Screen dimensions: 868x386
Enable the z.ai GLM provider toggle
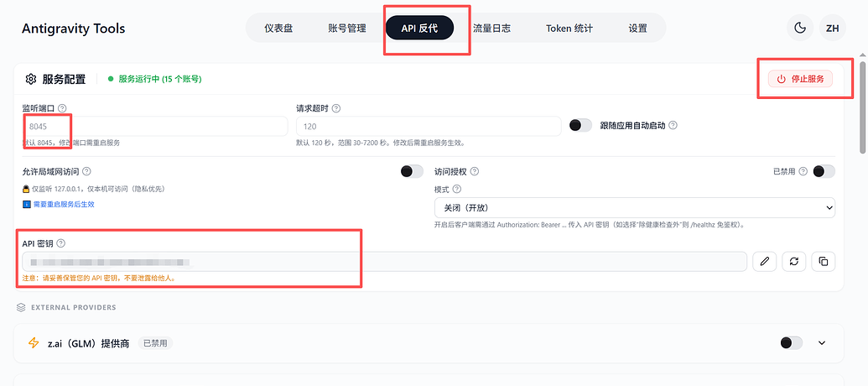click(791, 343)
